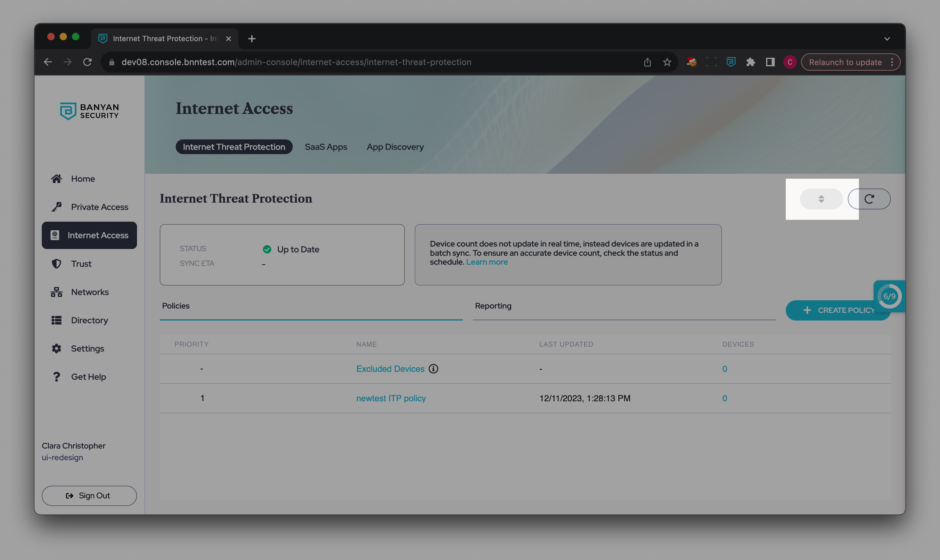
Task: Switch to the SaaS Apps tab
Action: click(326, 147)
